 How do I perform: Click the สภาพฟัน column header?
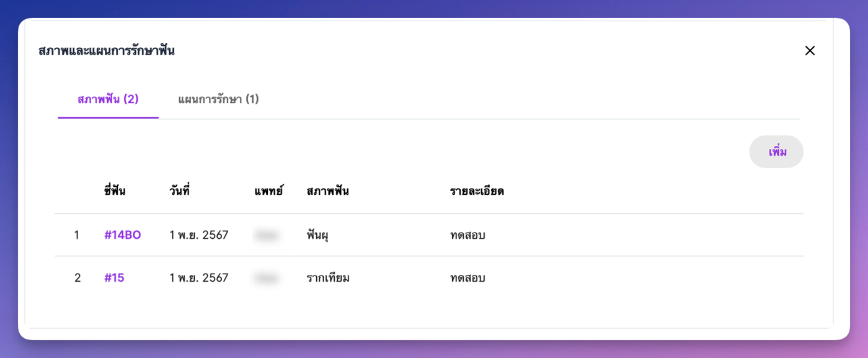327,191
